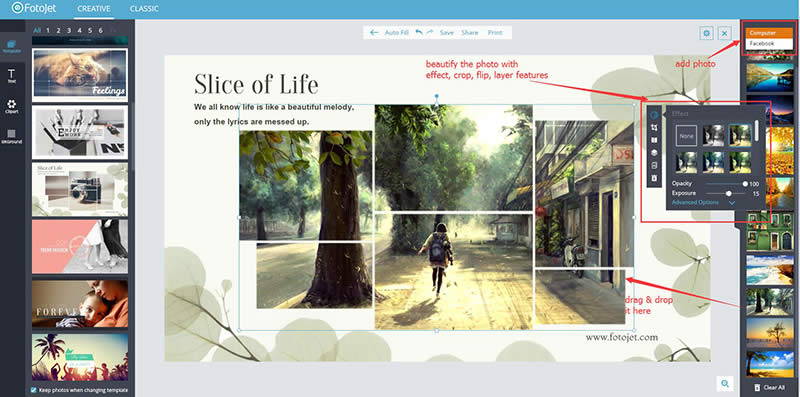
Task: Open the Text tool panel
Action: click(12, 76)
